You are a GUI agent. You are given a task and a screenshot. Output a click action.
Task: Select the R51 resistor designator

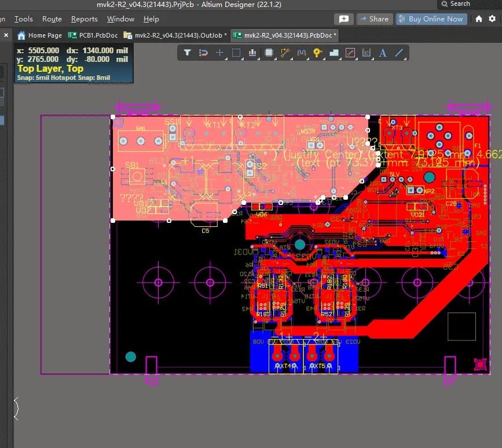tap(263, 286)
